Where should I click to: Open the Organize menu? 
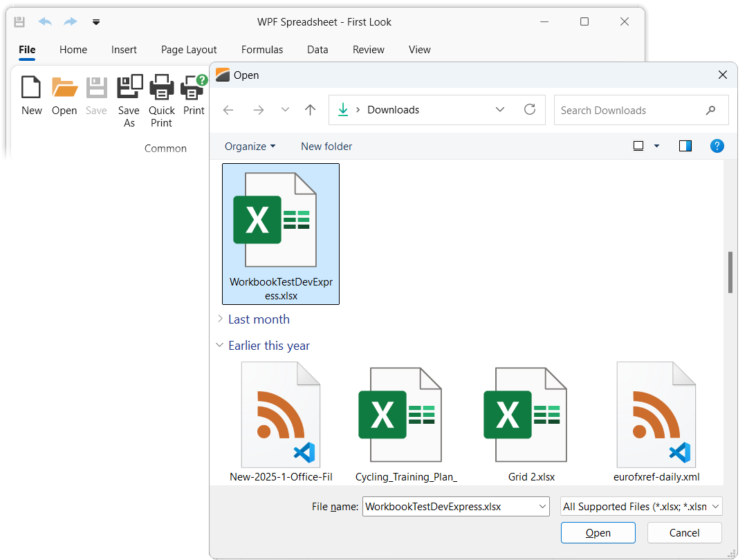[250, 146]
